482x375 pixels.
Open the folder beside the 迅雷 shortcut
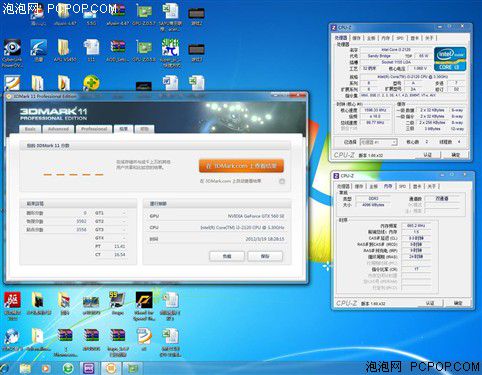[x=65, y=51]
